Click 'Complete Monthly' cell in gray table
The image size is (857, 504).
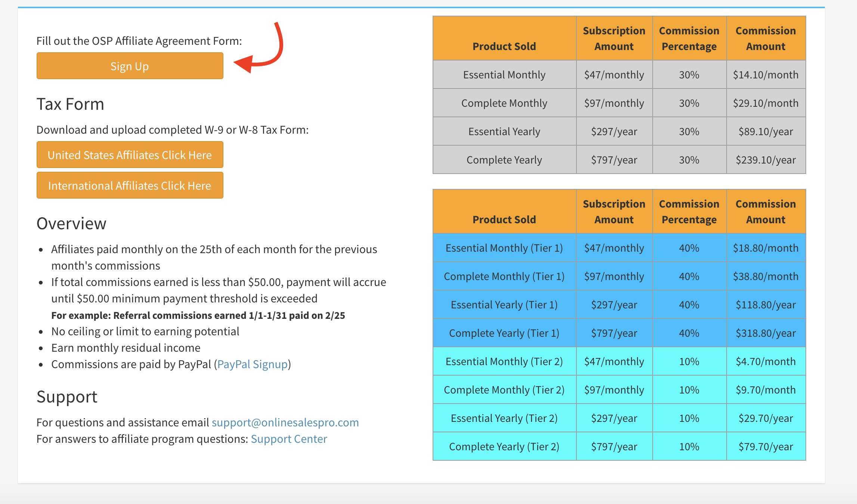point(504,103)
